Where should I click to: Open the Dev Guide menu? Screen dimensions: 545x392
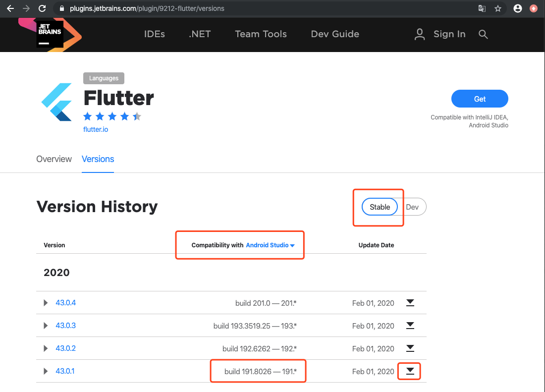(x=335, y=34)
